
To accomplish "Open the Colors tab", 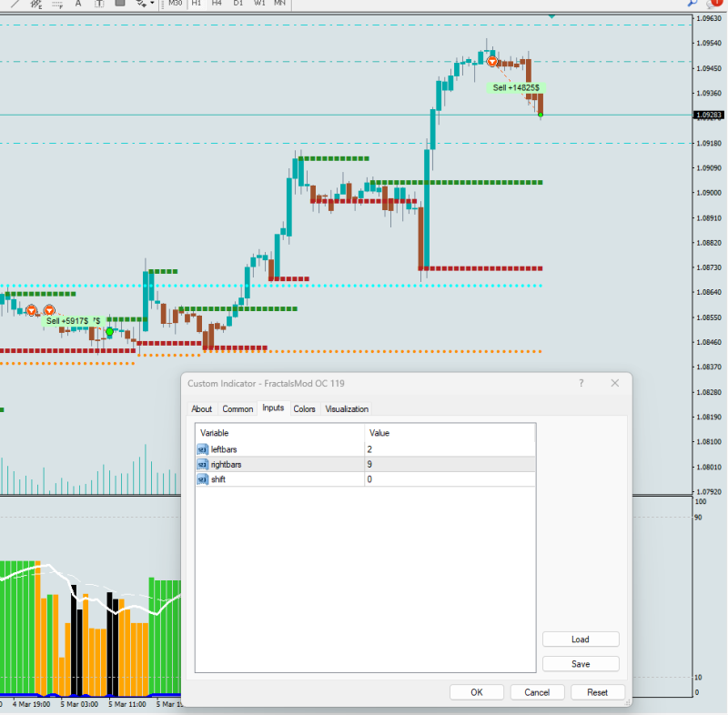I will [x=305, y=408].
